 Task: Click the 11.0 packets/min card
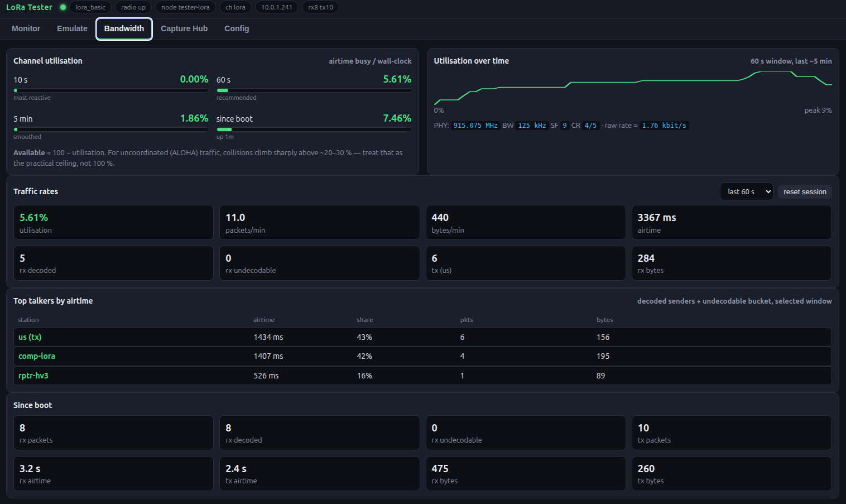pos(319,223)
